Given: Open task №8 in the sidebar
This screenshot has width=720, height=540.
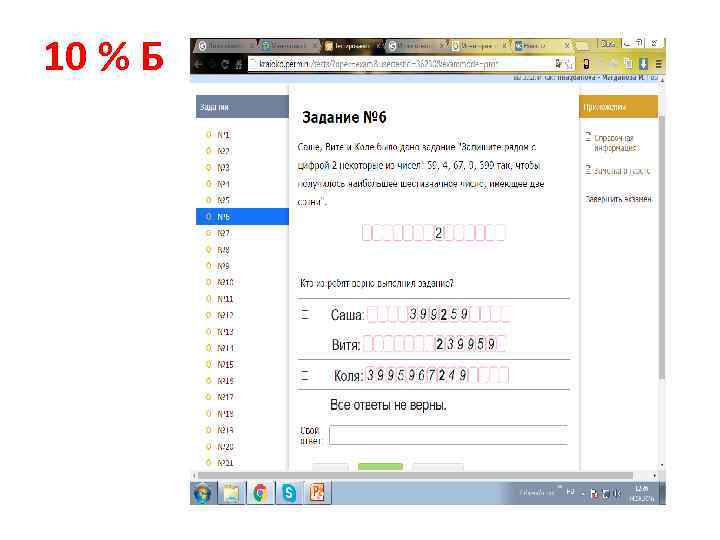Looking at the screenshot, I should (x=223, y=249).
